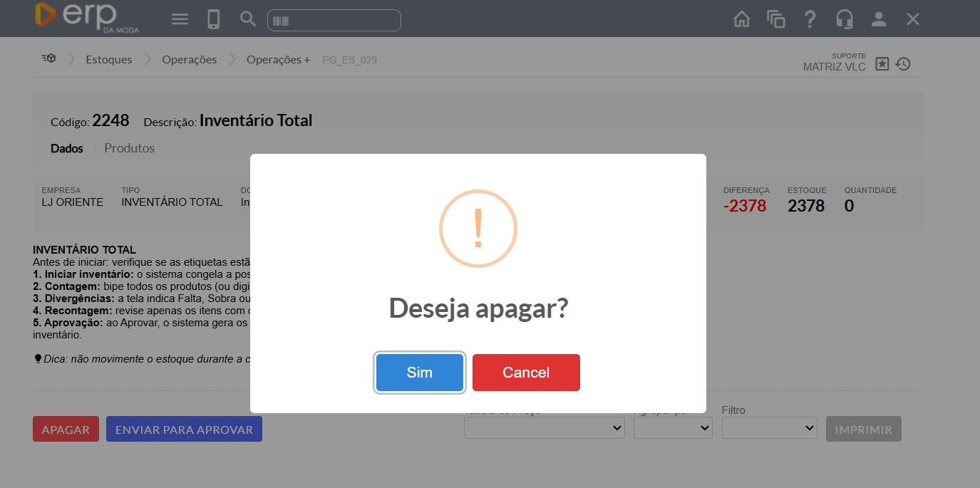
Task: Open the user profile icon
Action: coord(879,19)
